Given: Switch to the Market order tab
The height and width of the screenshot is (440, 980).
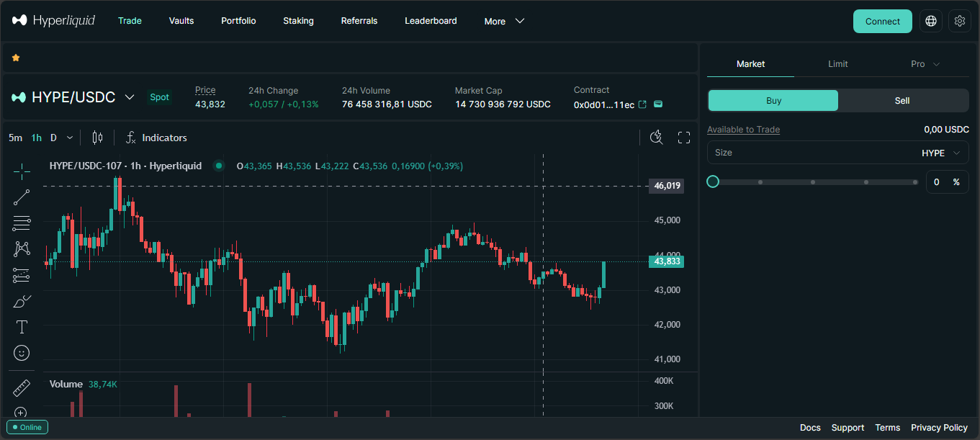Looking at the screenshot, I should click(750, 64).
